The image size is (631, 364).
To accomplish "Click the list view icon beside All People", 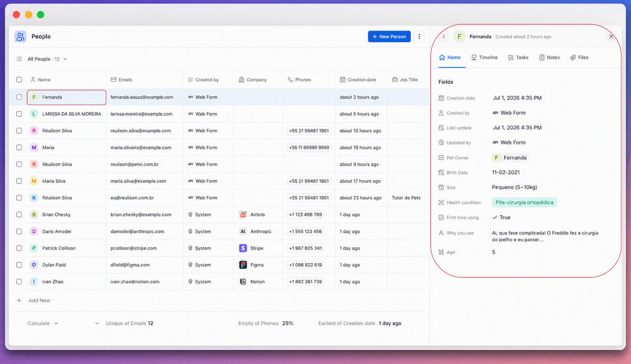I will tap(19, 59).
